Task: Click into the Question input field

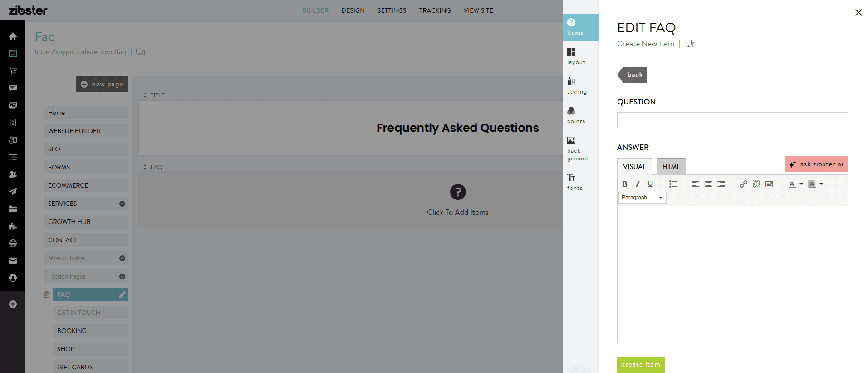Action: (x=732, y=120)
